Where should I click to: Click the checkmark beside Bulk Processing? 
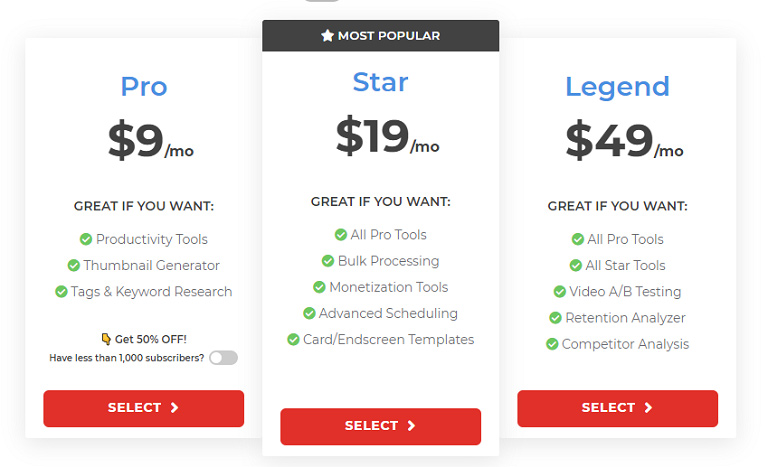pos(328,261)
